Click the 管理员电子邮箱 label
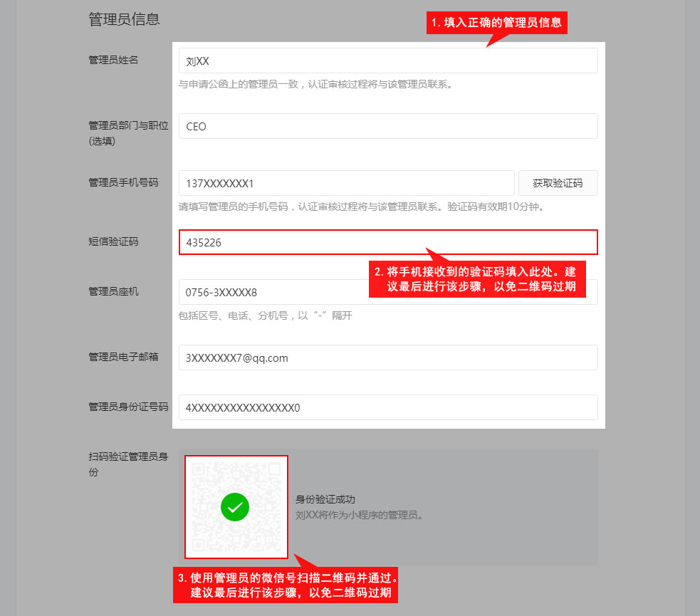The height and width of the screenshot is (616, 700). pyautogui.click(x=123, y=357)
